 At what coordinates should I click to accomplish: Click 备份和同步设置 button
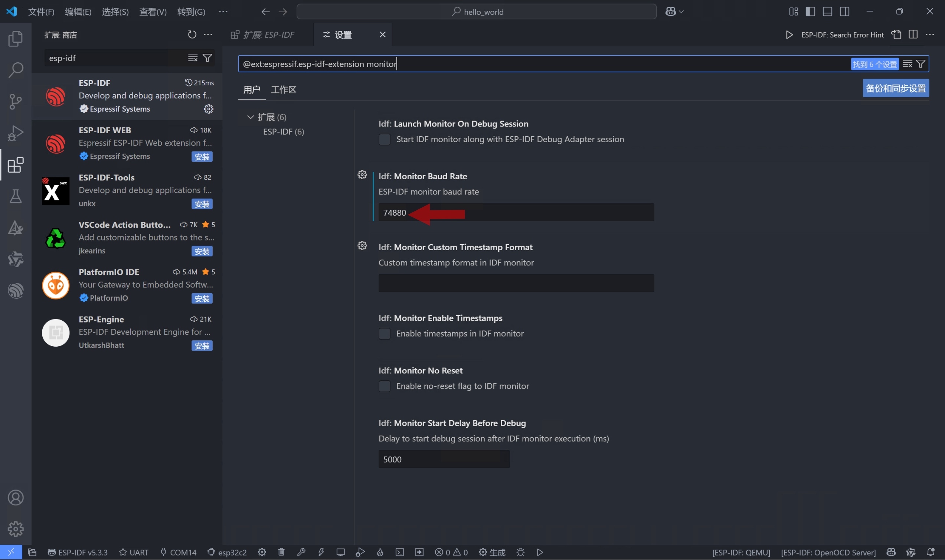coord(896,88)
